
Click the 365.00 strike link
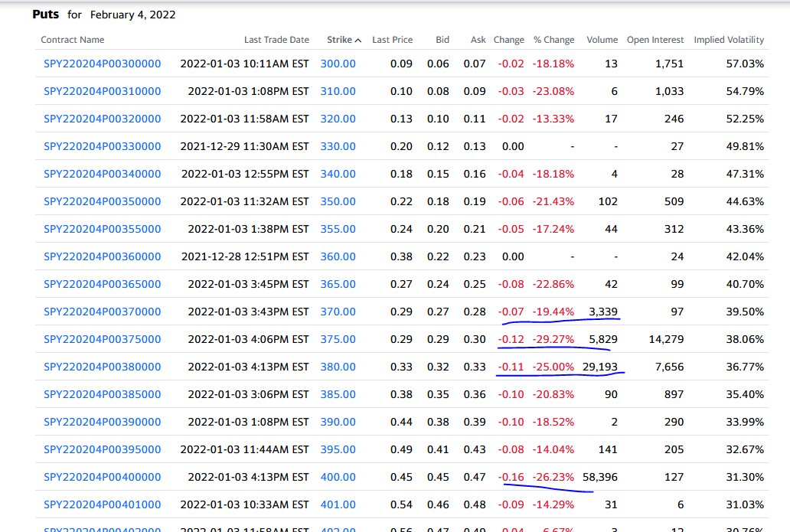(x=338, y=284)
